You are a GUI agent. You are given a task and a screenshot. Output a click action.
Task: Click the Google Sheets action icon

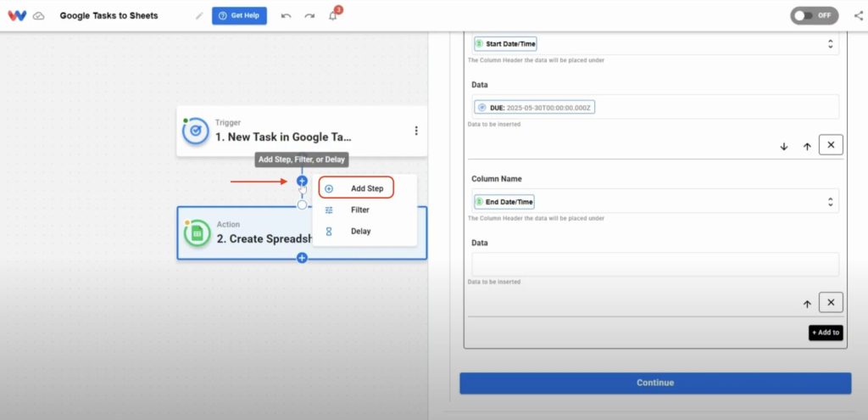(x=197, y=233)
